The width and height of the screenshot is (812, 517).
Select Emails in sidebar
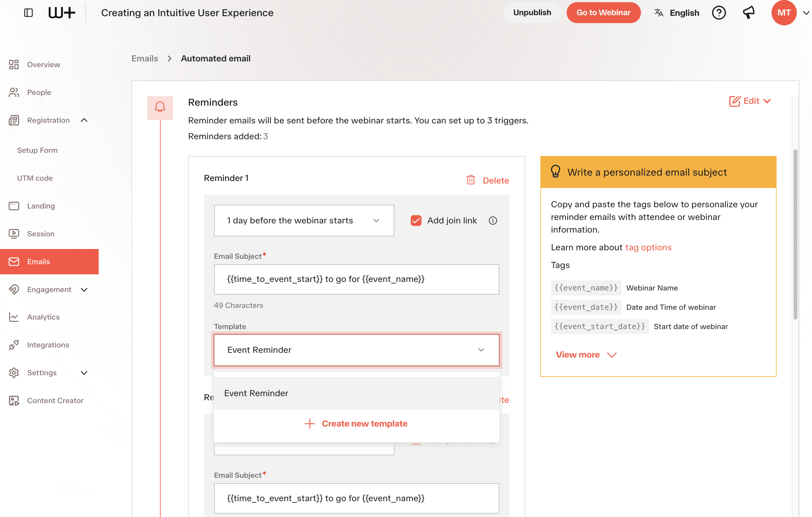coord(49,262)
